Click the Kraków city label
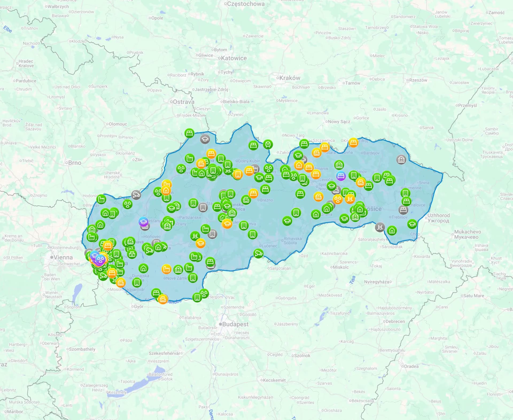The height and width of the screenshot is (420, 513). [x=290, y=78]
